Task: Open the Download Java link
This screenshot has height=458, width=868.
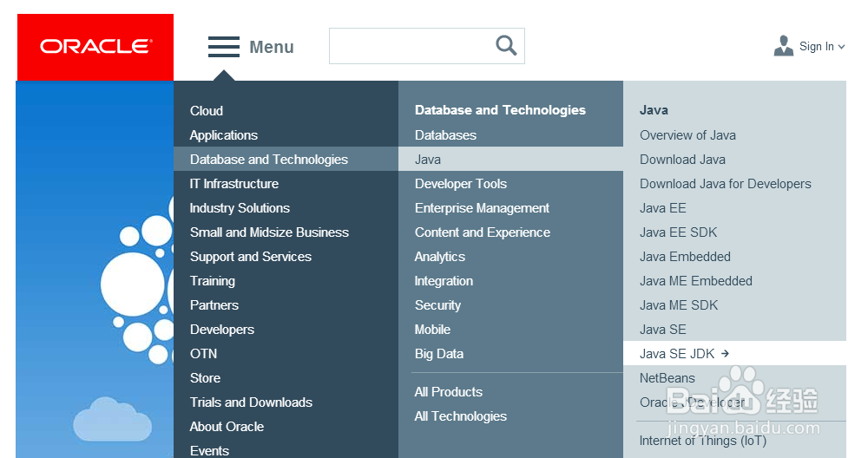Action: pyautogui.click(x=682, y=160)
